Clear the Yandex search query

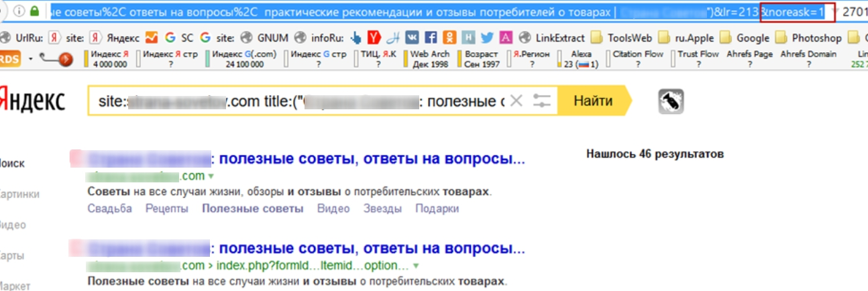tap(516, 101)
